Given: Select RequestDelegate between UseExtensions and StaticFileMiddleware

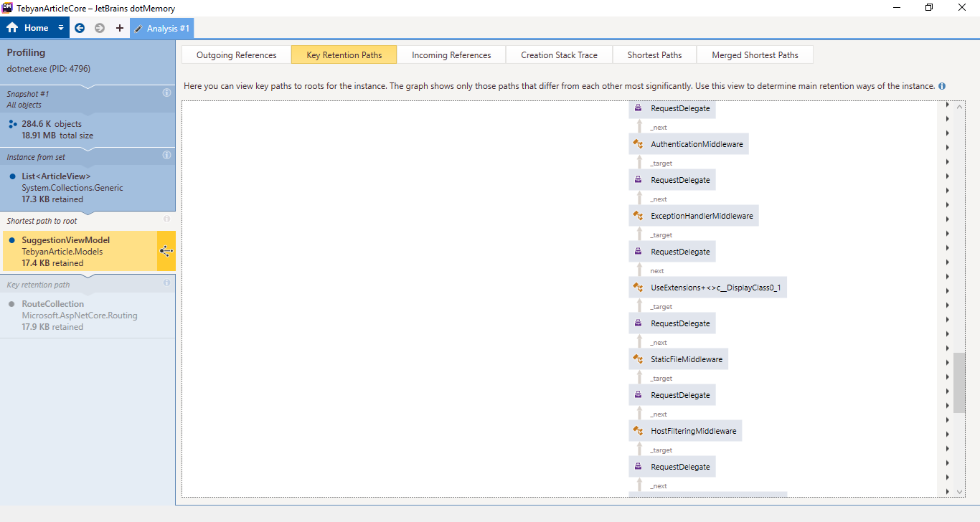Looking at the screenshot, I should pyautogui.click(x=672, y=323).
